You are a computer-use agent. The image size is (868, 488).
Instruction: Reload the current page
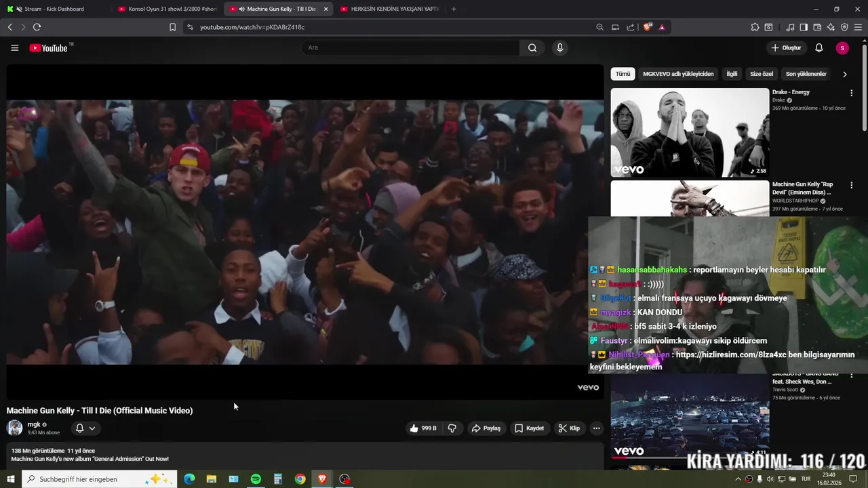pos(37,27)
